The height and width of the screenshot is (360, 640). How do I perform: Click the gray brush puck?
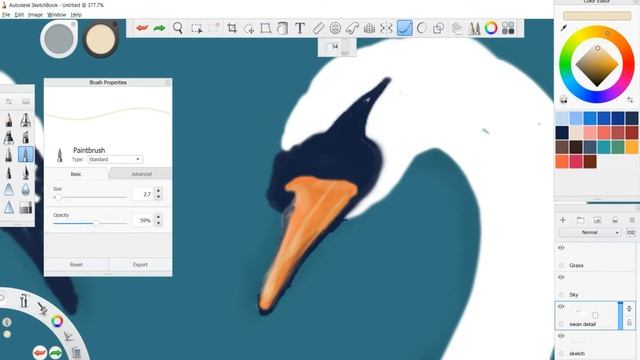[59, 39]
